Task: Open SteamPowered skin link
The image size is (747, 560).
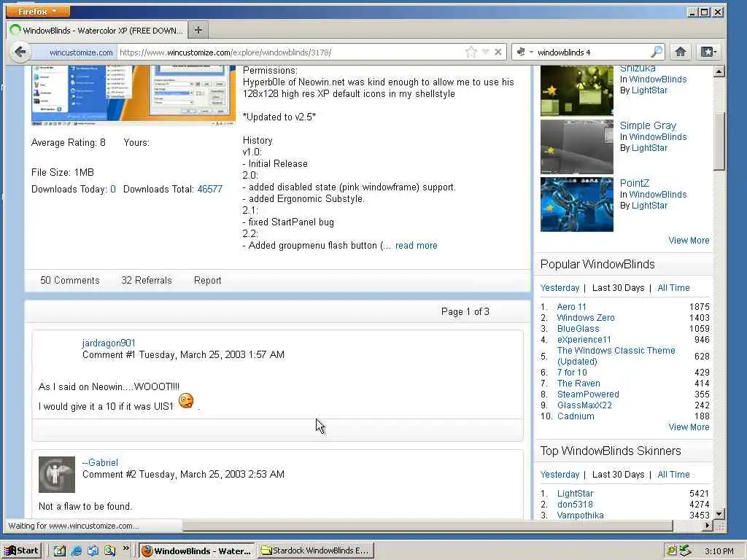Action: pos(588,394)
